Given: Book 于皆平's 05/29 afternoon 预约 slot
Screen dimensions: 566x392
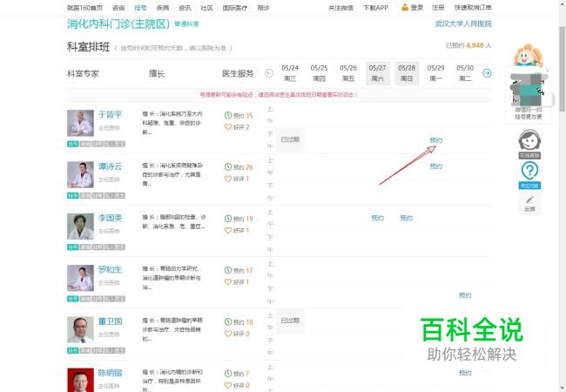Looking at the screenshot, I should pyautogui.click(x=435, y=140).
